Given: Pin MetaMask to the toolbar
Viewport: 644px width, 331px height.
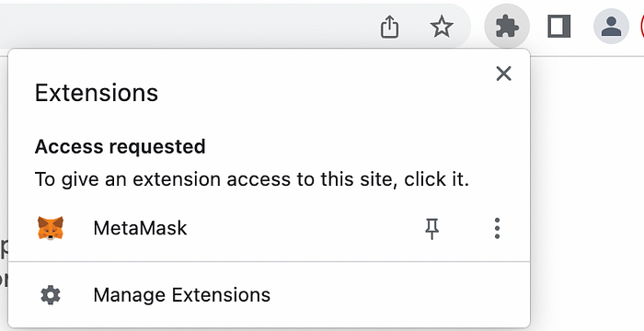Looking at the screenshot, I should tap(431, 228).
